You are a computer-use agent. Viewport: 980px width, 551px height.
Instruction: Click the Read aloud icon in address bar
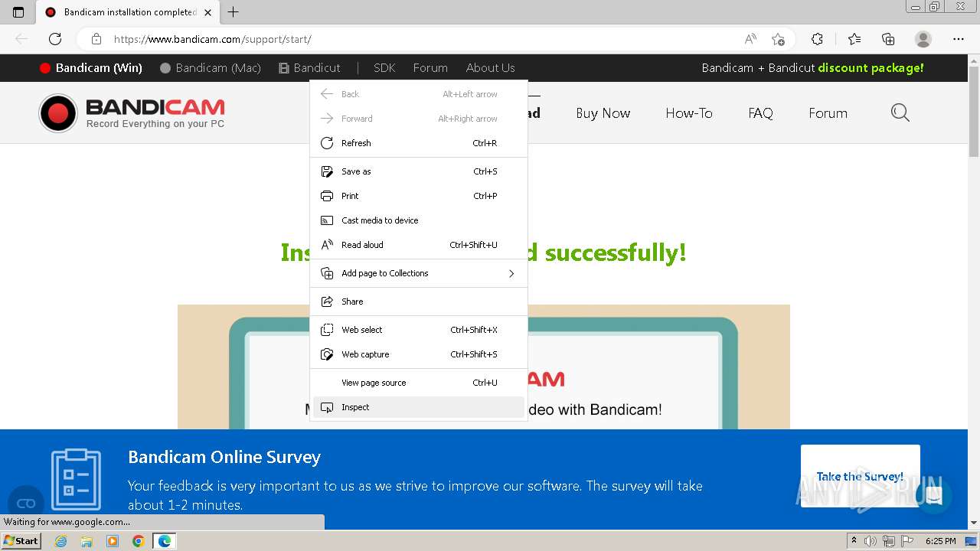[750, 39]
